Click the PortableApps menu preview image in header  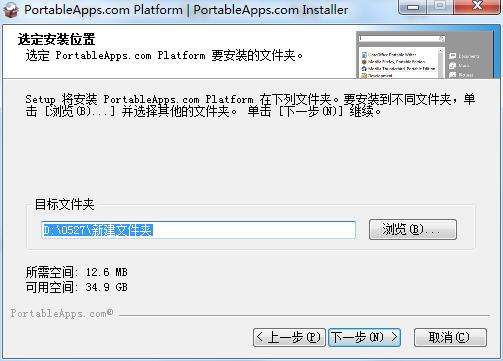click(424, 55)
